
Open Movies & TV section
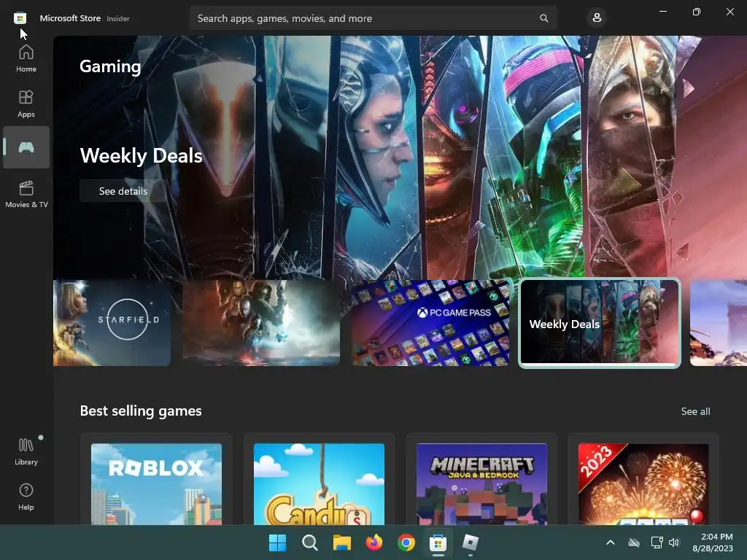click(26, 194)
